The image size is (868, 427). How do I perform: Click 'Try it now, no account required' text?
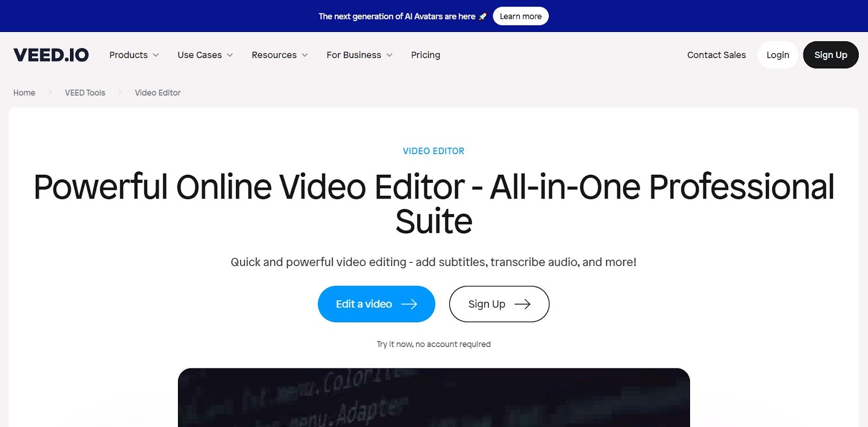(x=433, y=344)
